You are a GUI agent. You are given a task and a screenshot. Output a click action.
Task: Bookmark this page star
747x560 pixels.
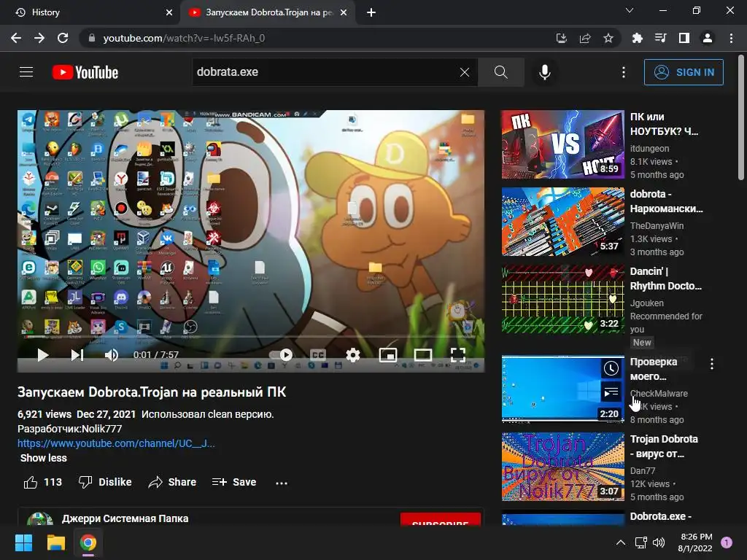[x=608, y=38]
